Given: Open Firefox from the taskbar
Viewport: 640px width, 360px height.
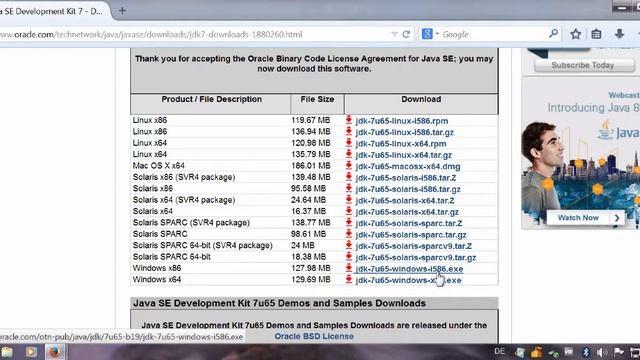Looking at the screenshot, I should 54,352.
